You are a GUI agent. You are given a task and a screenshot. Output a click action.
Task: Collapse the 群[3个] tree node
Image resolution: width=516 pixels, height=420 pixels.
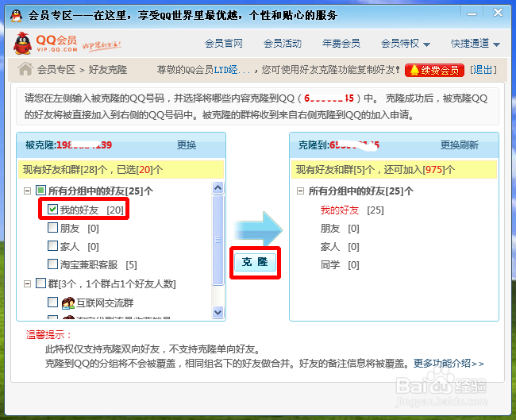click(27, 283)
